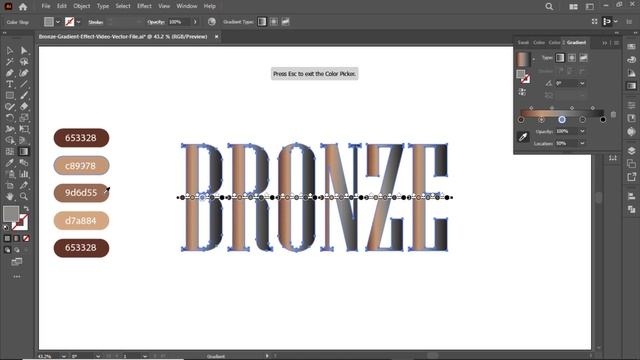
Task: Toggle None fill mode button
Action: [x=26, y=238]
